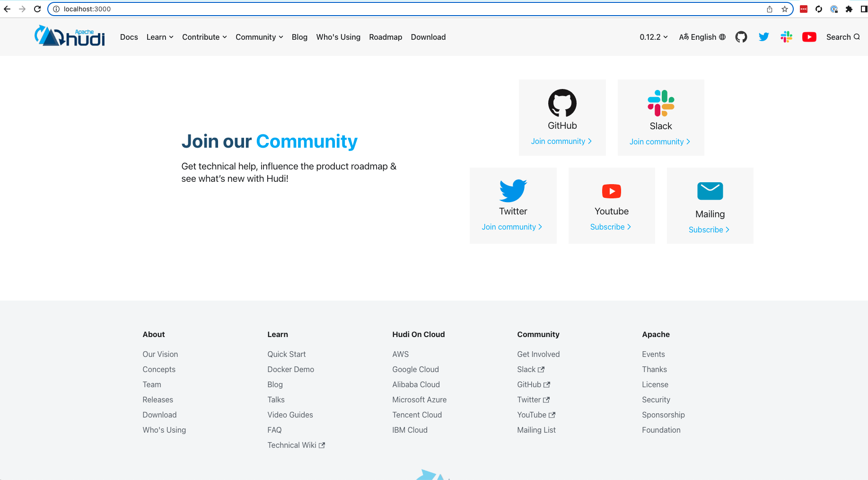The width and height of the screenshot is (868, 480).
Task: Click Join community under Twitter card
Action: point(512,227)
